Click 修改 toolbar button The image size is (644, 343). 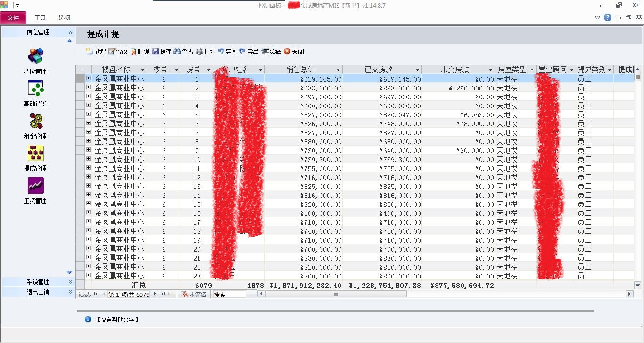point(118,51)
